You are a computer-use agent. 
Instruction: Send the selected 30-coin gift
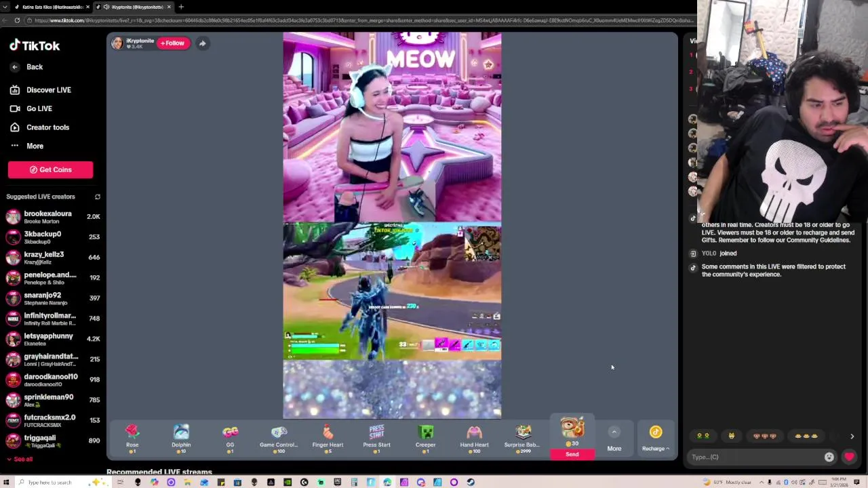click(x=572, y=454)
